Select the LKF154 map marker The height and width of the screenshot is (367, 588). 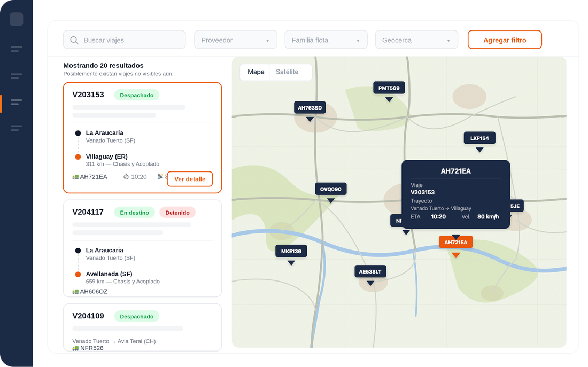pyautogui.click(x=479, y=138)
